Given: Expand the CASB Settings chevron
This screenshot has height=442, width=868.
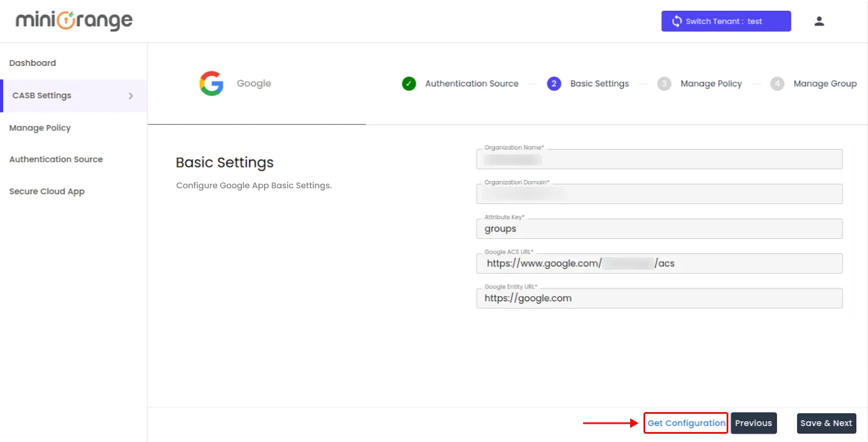Looking at the screenshot, I should pyautogui.click(x=131, y=95).
